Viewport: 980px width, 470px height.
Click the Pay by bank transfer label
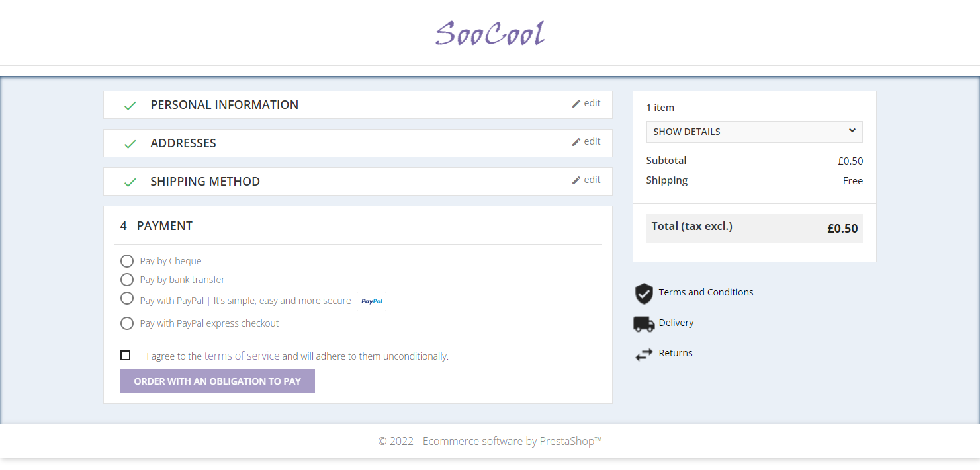click(183, 280)
